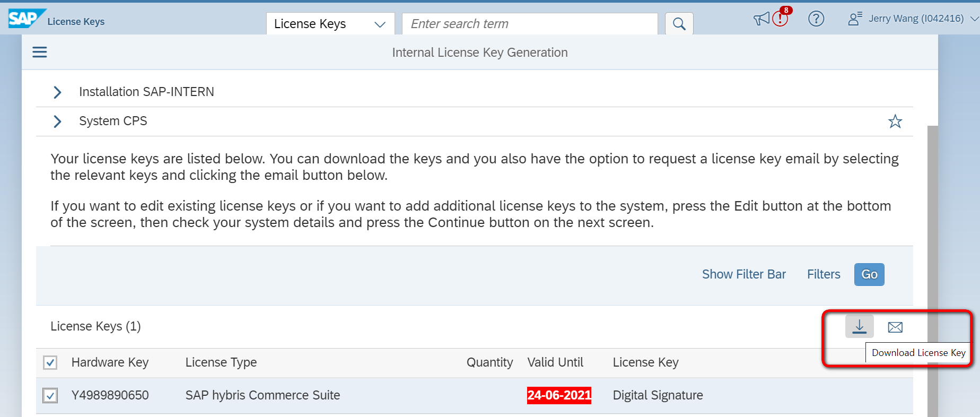The image size is (980, 417).
Task: Uncheck the Y4989890650 row checkbox
Action: (50, 395)
